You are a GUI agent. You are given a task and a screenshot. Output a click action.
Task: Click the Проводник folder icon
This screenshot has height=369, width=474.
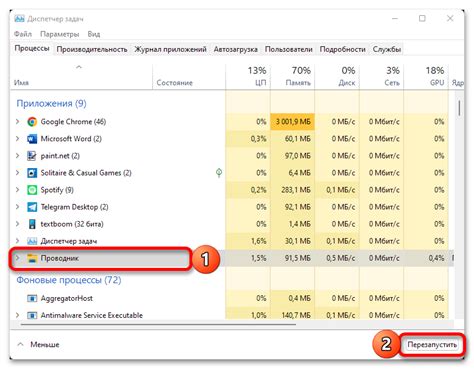click(x=32, y=258)
